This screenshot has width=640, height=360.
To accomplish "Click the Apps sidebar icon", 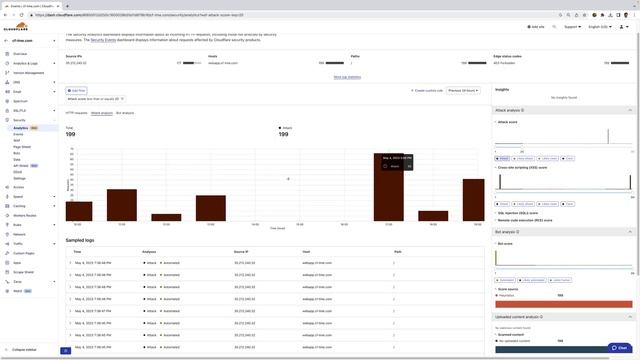I will click(x=7, y=262).
